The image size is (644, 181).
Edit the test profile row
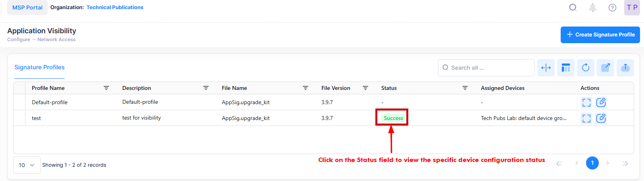click(601, 118)
